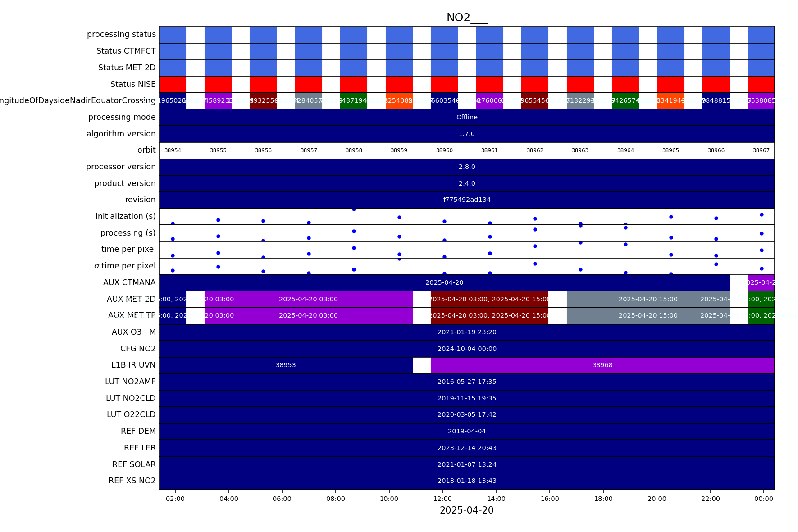This screenshot has height=532, width=798.
Task: Select orbit number 38954
Action: 173,150
